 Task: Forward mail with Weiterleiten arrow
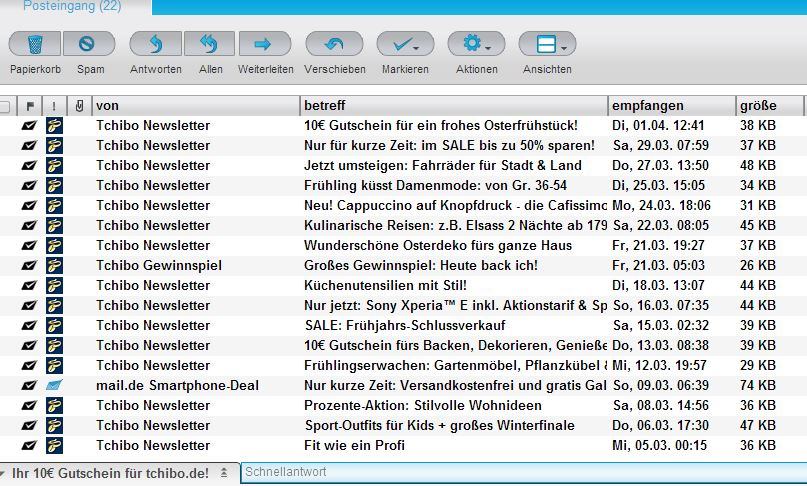[x=265, y=44]
